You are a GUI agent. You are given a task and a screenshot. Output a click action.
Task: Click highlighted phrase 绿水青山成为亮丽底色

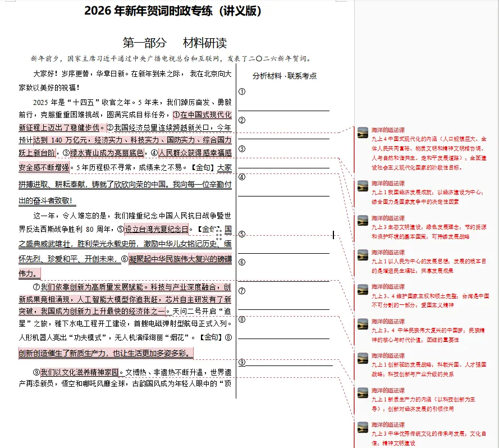click(x=107, y=153)
